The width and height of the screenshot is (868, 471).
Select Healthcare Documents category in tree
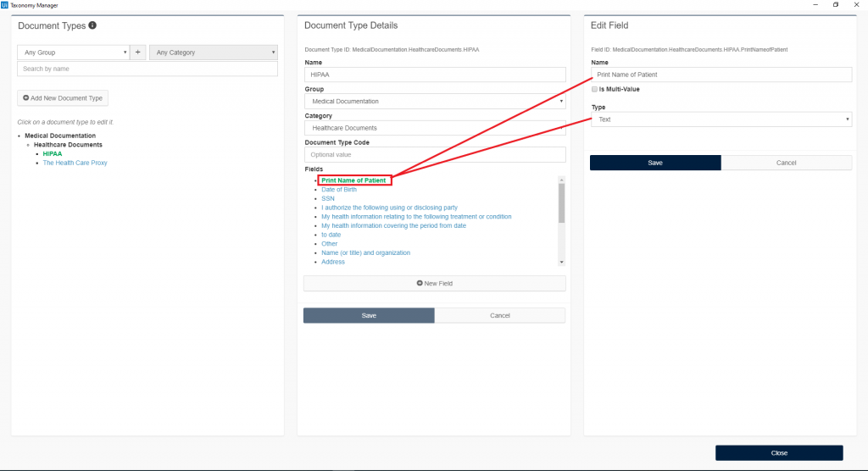coord(68,145)
